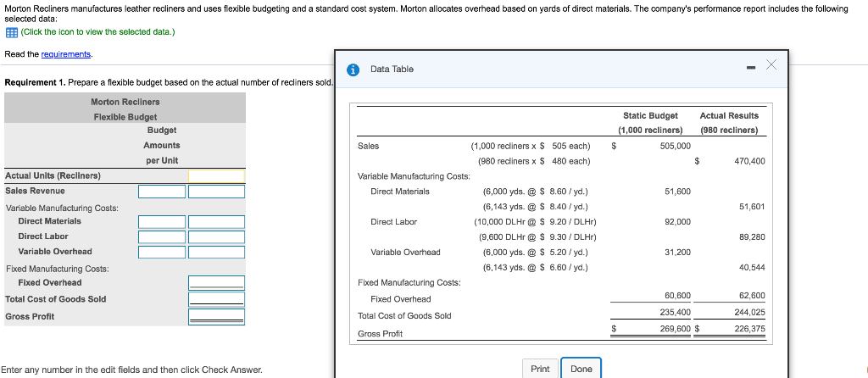The width and height of the screenshot is (868, 378).
Task: Select Direct Labor total amount field
Action: tap(216, 236)
